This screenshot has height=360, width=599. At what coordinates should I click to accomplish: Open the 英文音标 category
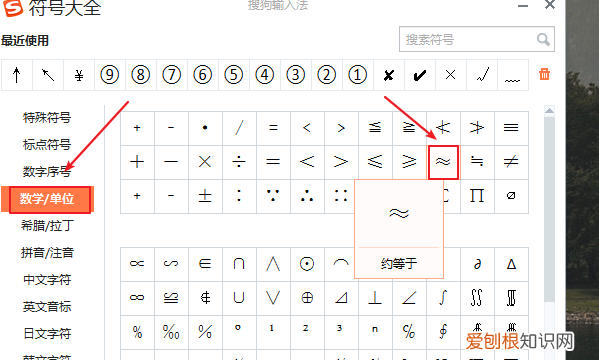click(47, 306)
